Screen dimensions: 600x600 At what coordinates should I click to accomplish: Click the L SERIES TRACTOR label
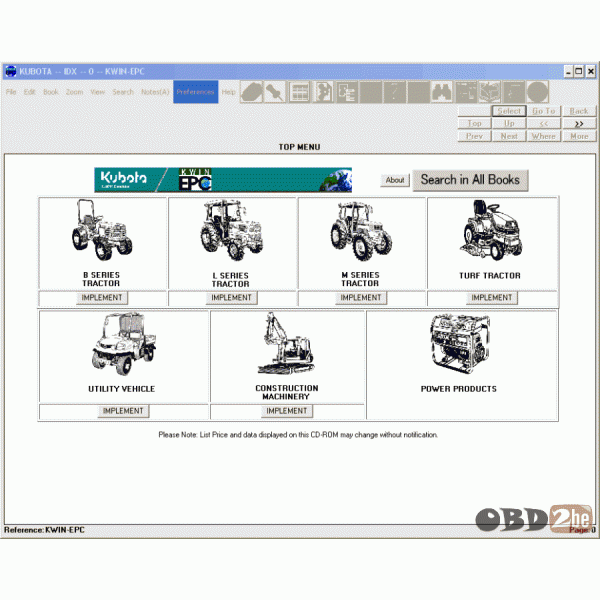coord(231,280)
